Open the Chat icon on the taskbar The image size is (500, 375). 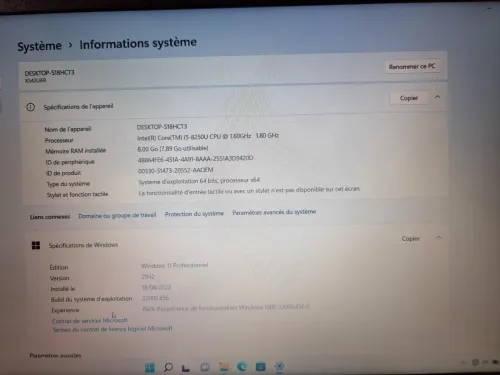click(205, 367)
